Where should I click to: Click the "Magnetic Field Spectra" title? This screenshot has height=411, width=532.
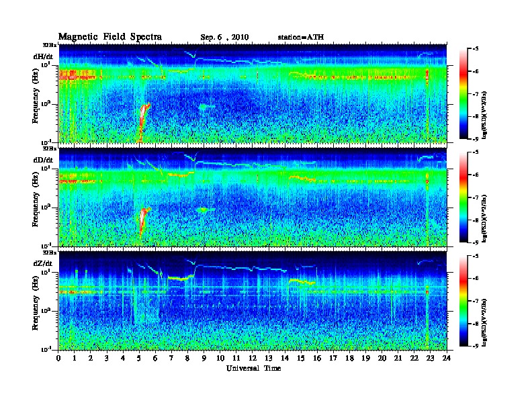pos(110,37)
